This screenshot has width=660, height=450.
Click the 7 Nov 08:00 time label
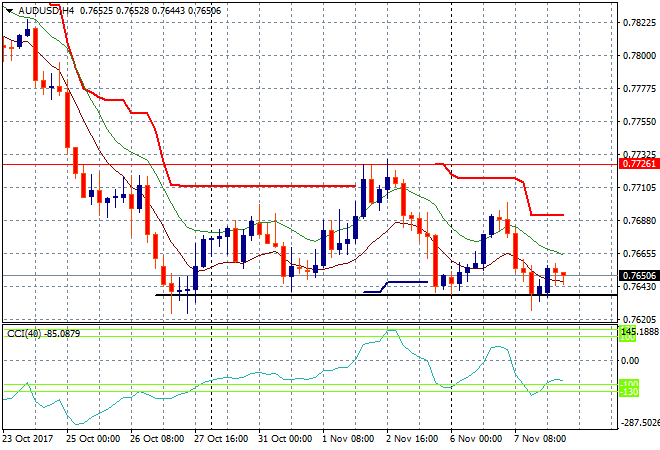pyautogui.click(x=540, y=439)
